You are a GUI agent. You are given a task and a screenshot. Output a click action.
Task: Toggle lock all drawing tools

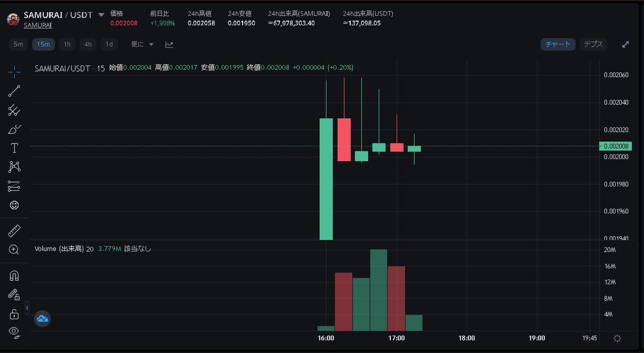pyautogui.click(x=14, y=314)
